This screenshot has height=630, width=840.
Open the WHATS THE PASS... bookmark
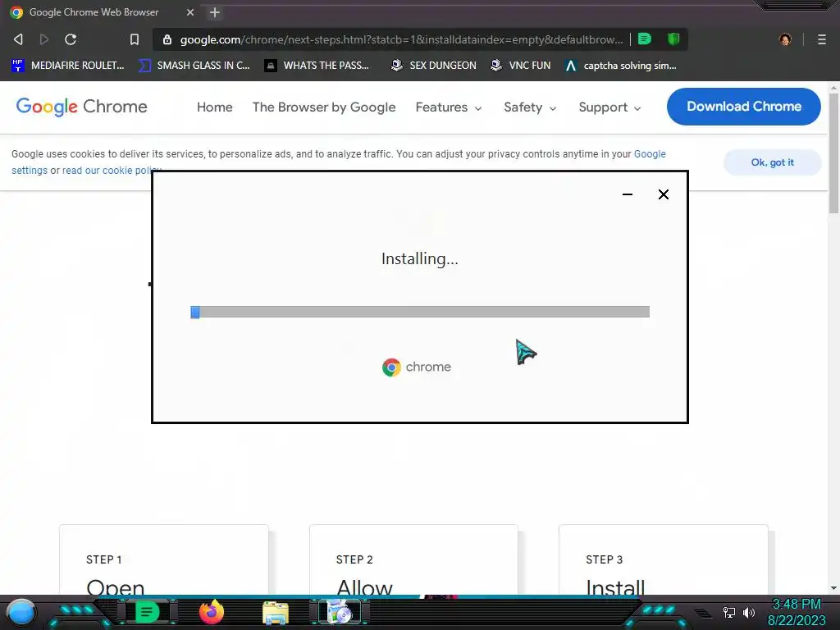click(x=317, y=66)
